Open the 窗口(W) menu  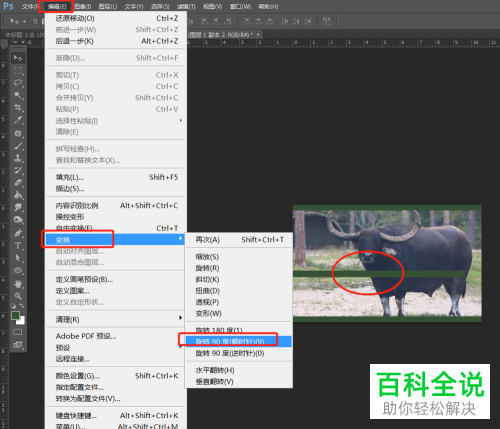click(240, 7)
